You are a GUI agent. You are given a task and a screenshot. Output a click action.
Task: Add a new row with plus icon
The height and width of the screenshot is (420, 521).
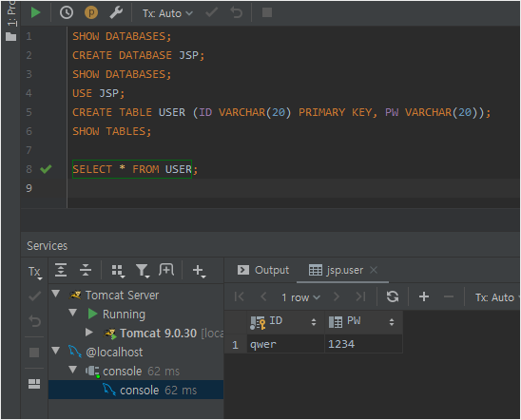pos(424,296)
